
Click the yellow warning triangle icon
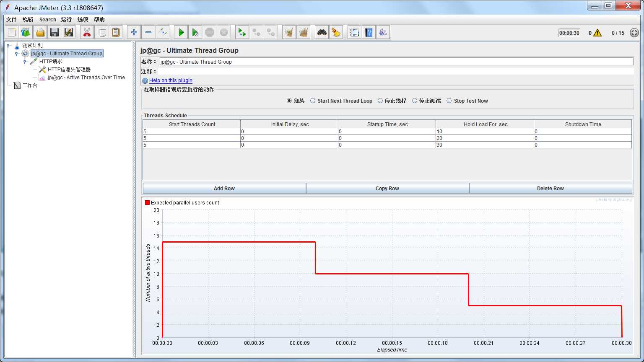click(597, 33)
